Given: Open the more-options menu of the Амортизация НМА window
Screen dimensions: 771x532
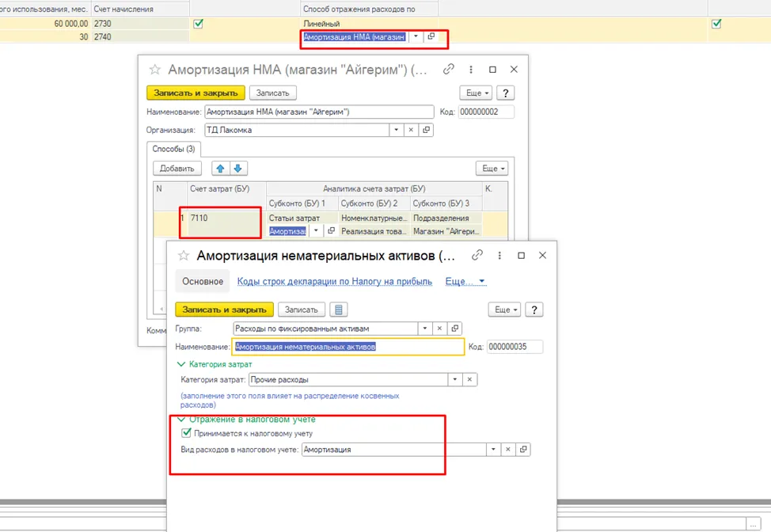Looking at the screenshot, I should (x=470, y=70).
